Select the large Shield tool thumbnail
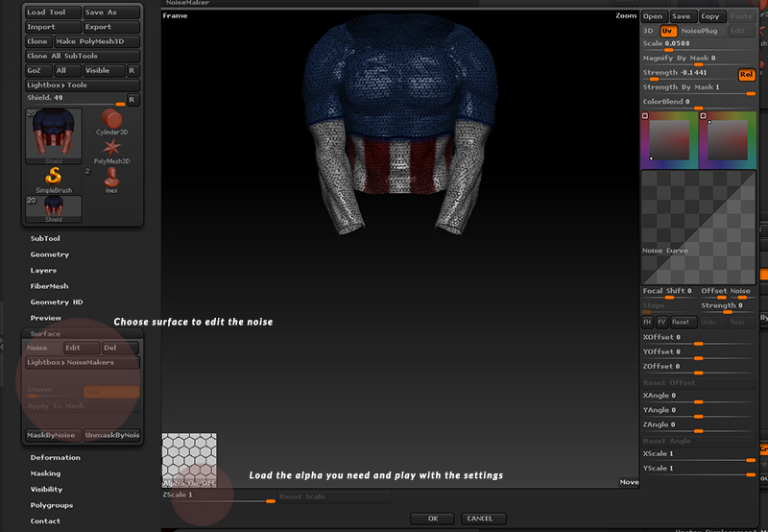The height and width of the screenshot is (532, 768). click(x=54, y=136)
